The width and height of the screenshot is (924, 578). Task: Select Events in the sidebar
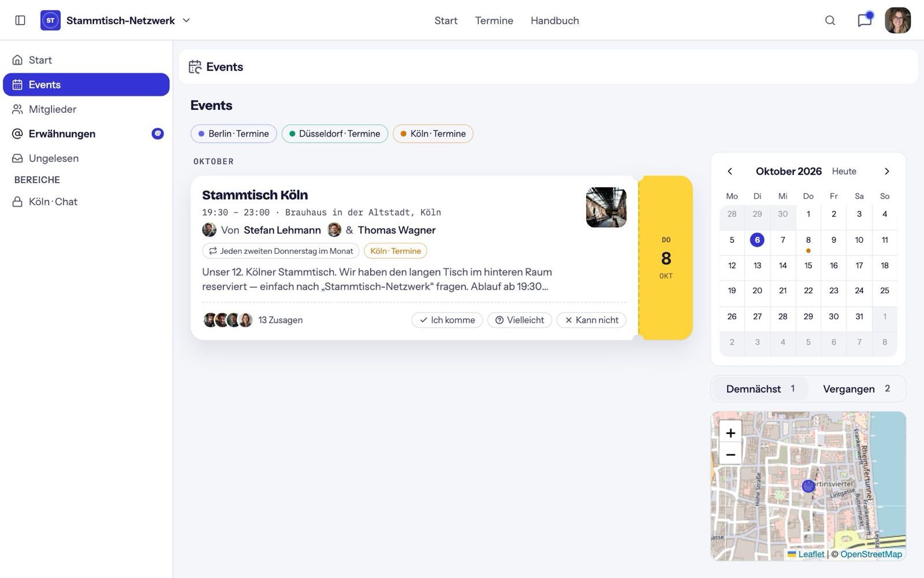coord(86,84)
